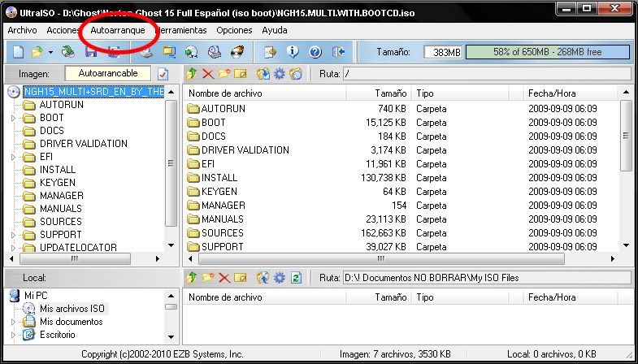Viewport: 638px width, 364px height.
Task: Click the New image toolbar icon
Action: pyautogui.click(x=19, y=52)
